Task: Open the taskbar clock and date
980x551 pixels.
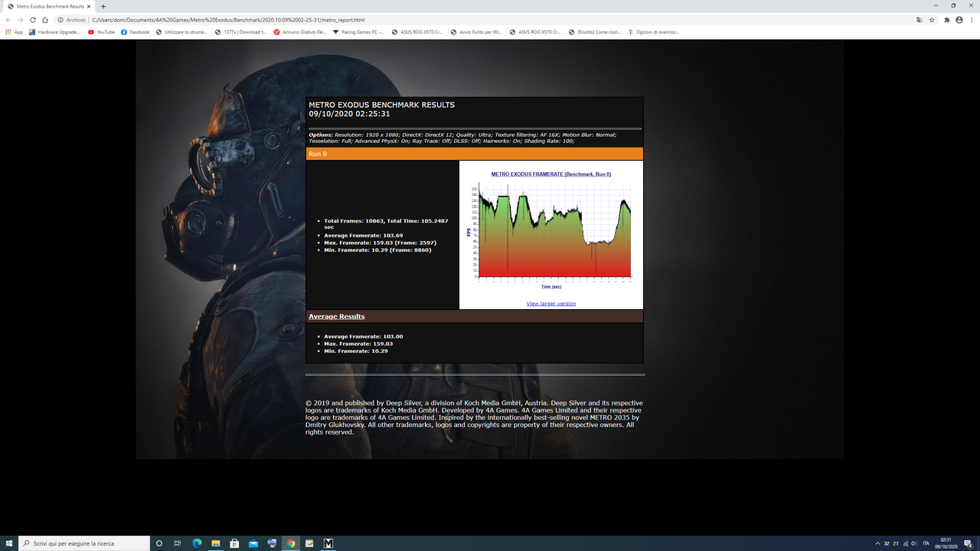Action: click(946, 543)
